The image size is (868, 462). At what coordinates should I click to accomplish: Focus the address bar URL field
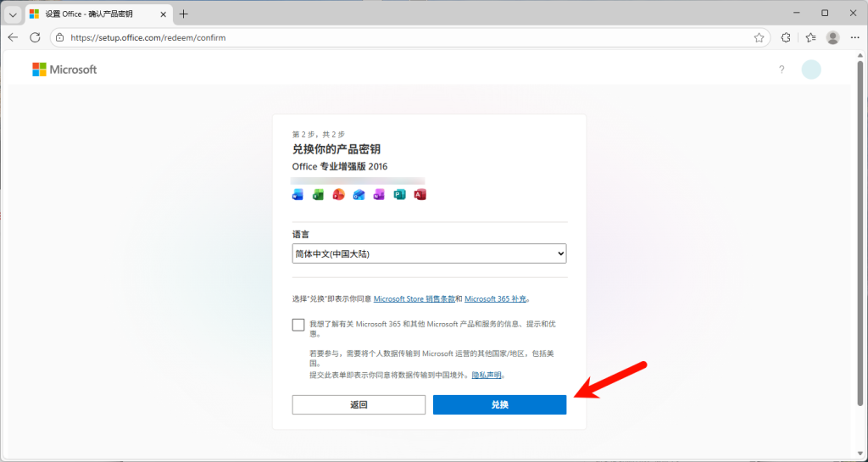[x=409, y=37]
